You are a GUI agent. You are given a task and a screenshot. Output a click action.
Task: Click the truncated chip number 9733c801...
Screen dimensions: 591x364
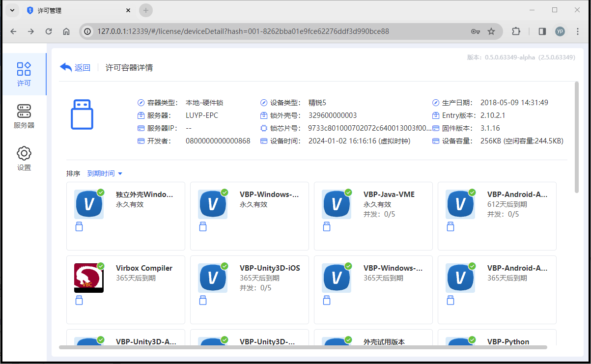coord(370,128)
